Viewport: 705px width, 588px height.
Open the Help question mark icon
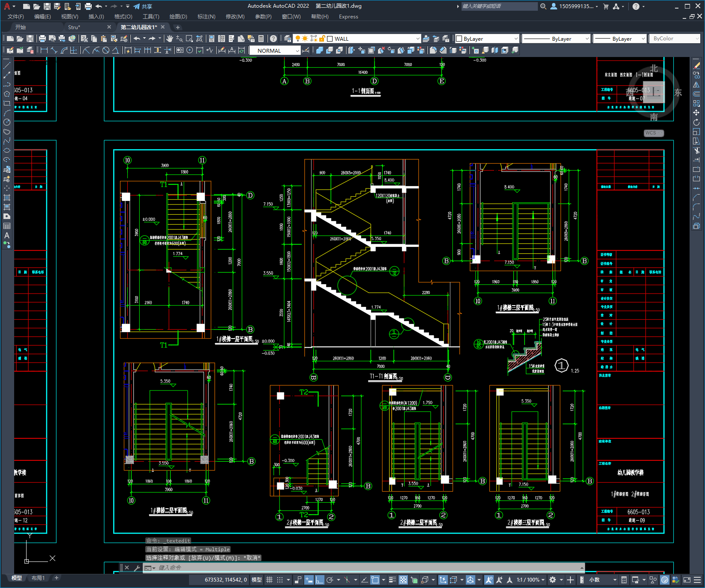(273, 39)
